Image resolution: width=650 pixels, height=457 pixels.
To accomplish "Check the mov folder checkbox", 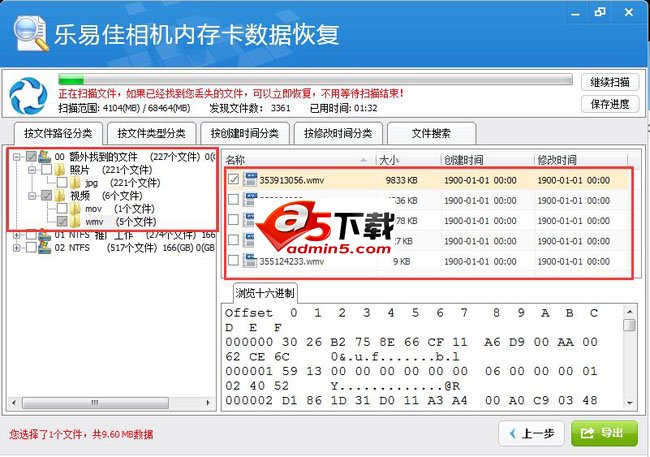I will (62, 208).
